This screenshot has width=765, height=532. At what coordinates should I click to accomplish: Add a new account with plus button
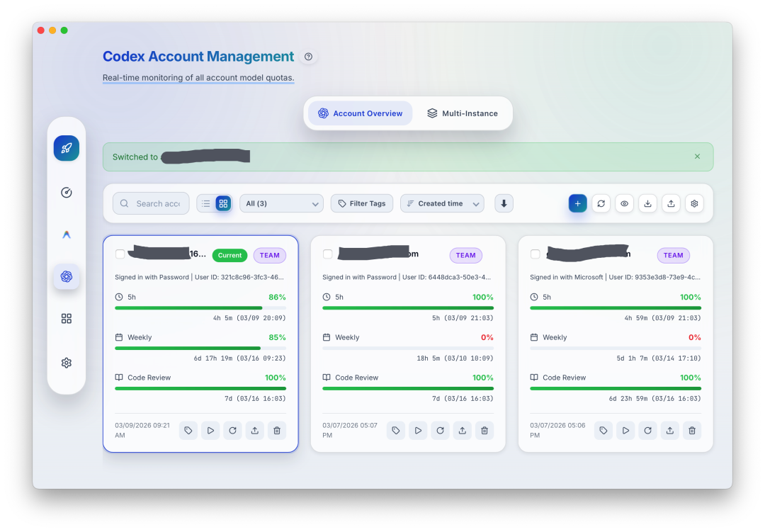(x=578, y=203)
